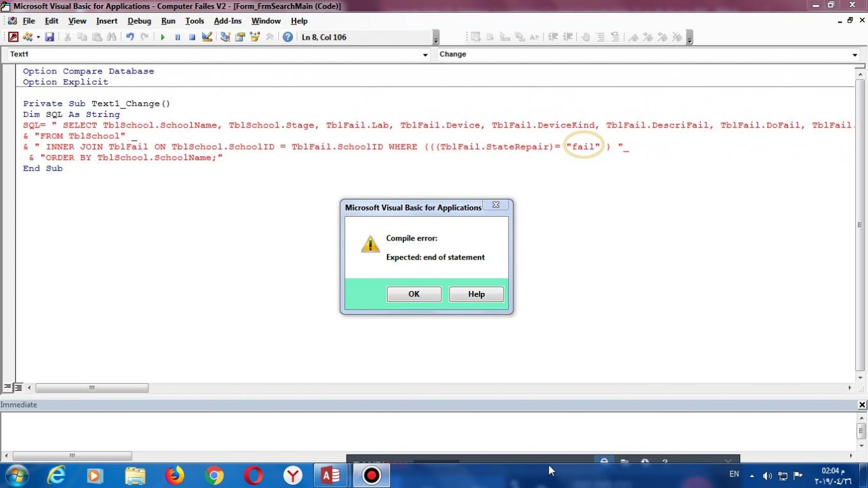
Task: Expand the Text1 object dropdown
Action: pyautogui.click(x=425, y=55)
